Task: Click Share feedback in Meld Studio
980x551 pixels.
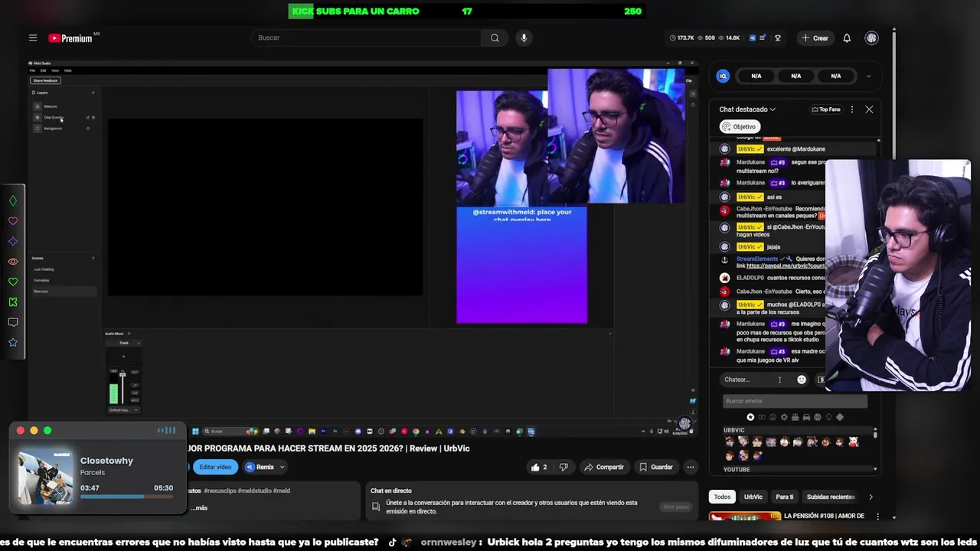Action: coord(44,80)
